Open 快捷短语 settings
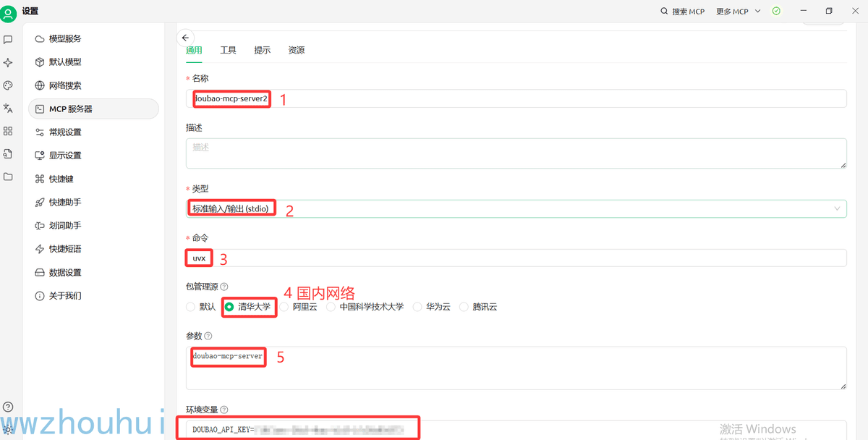This screenshot has width=868, height=440. click(93, 249)
